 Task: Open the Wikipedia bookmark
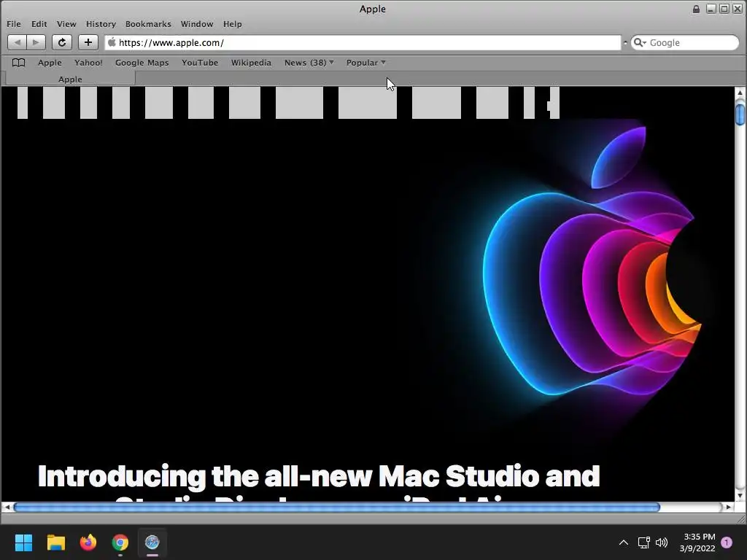click(251, 63)
